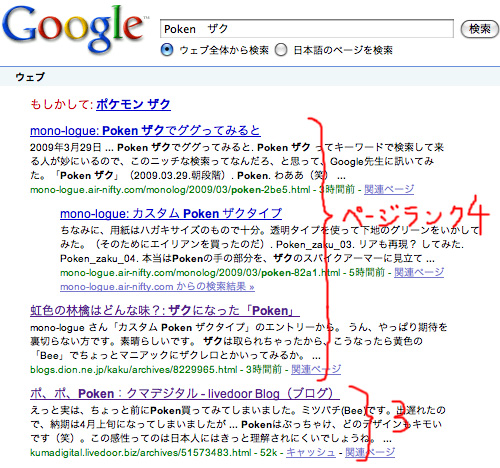This screenshot has height=468, width=500.
Task: Open the ウェブ tab label
Action: click(30, 77)
